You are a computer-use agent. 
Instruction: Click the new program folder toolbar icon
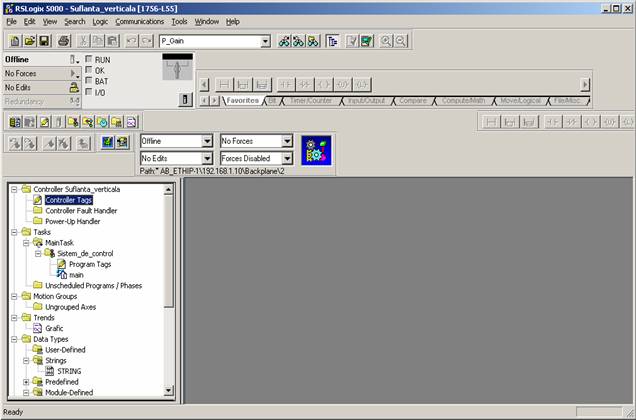pyautogui.click(x=73, y=122)
